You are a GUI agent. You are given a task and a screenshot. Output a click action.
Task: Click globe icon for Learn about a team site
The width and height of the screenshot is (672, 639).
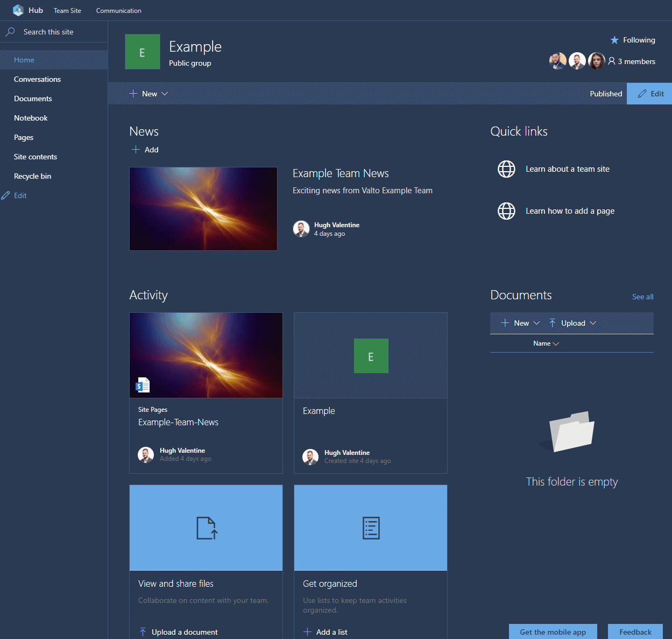point(506,169)
